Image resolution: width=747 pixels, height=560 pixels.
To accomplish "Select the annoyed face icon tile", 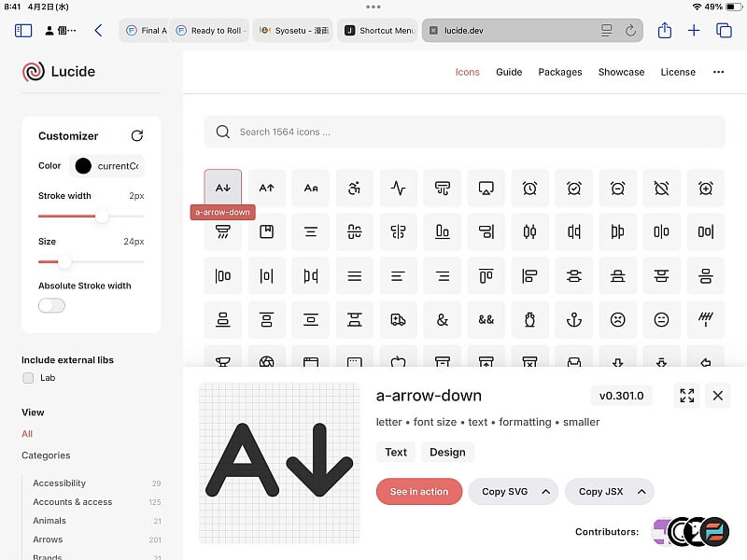I will tap(662, 319).
